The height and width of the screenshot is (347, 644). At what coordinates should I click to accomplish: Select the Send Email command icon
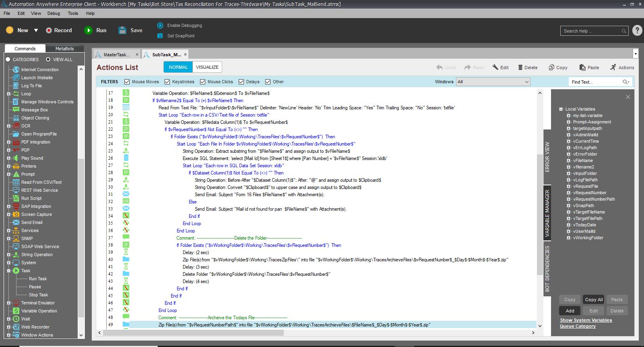pyautogui.click(x=16, y=222)
